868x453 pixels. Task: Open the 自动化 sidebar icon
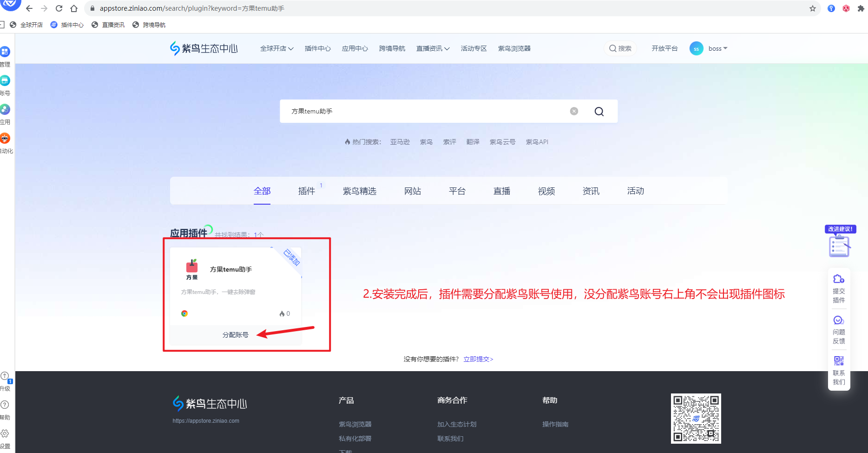tap(5, 138)
